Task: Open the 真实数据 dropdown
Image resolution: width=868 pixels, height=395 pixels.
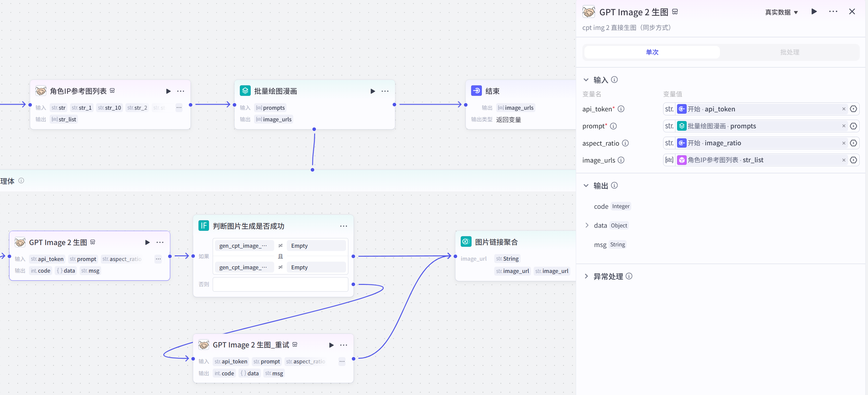Action: click(781, 13)
